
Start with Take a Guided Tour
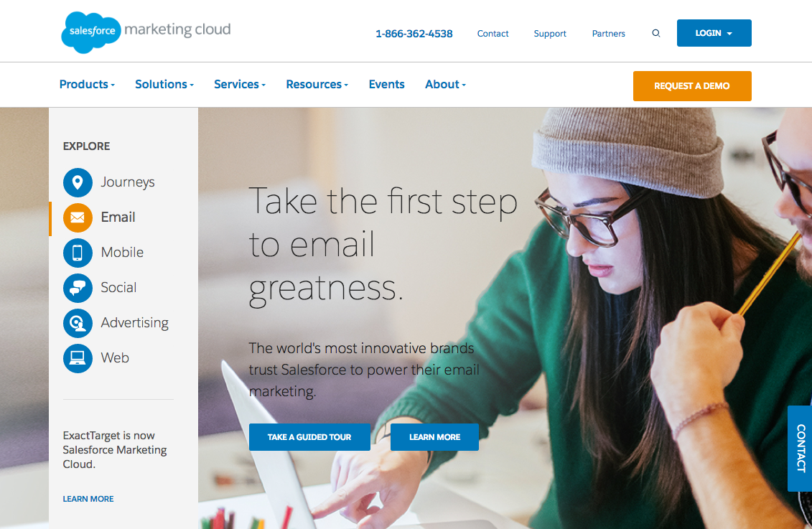(309, 437)
